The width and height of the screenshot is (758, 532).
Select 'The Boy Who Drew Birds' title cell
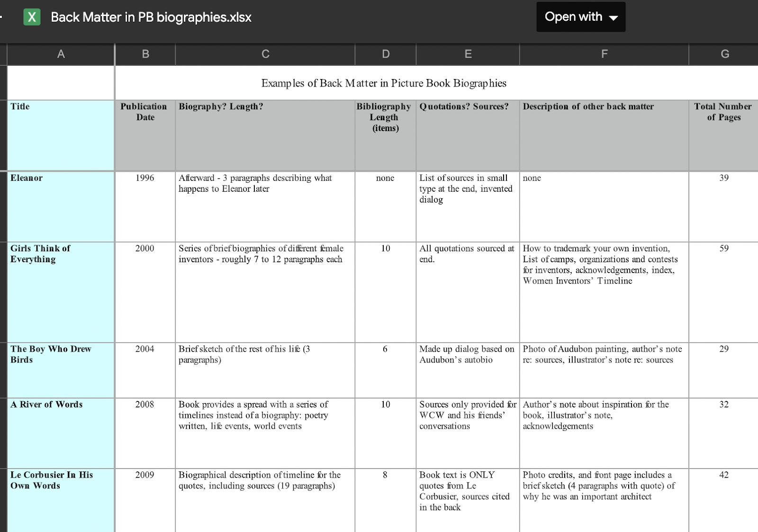coord(61,370)
